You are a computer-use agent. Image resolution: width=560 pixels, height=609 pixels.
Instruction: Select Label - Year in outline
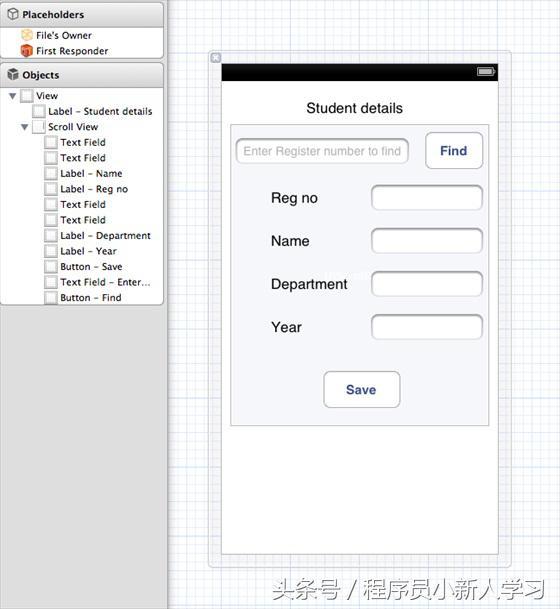point(88,251)
